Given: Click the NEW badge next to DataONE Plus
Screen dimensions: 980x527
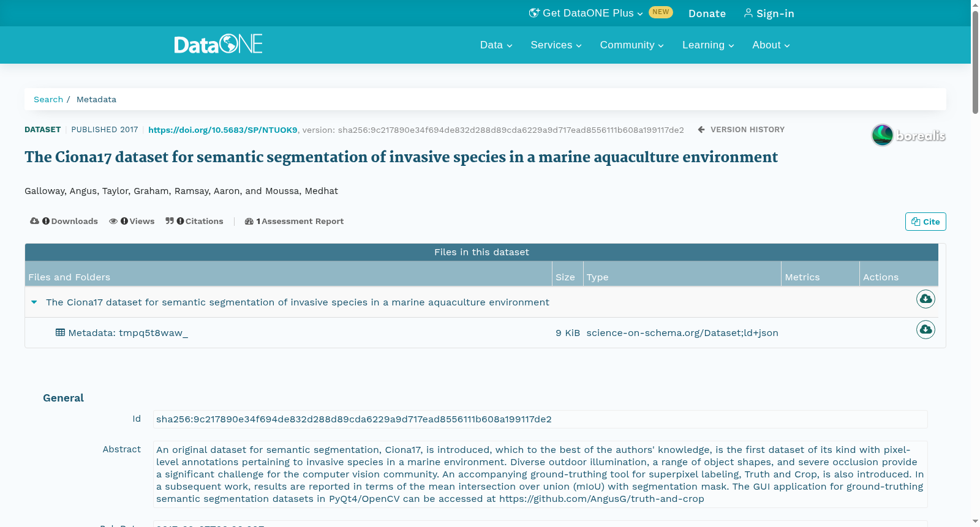Looking at the screenshot, I should point(661,12).
